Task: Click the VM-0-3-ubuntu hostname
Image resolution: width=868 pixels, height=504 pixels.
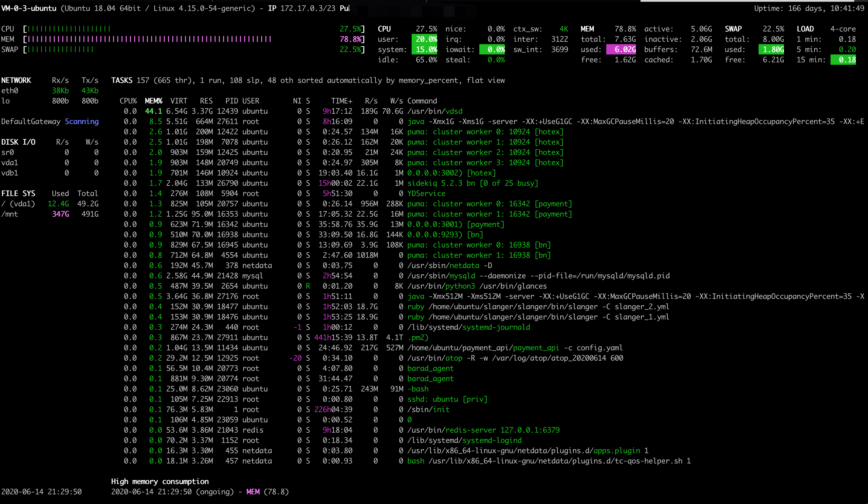Action: (29, 8)
